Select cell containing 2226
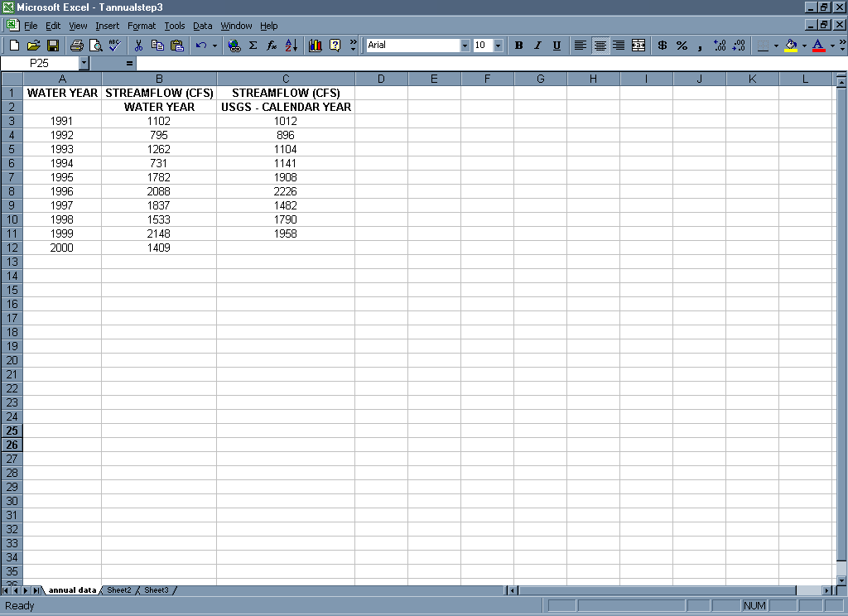Viewport: 848px width, 616px height. [x=286, y=191]
